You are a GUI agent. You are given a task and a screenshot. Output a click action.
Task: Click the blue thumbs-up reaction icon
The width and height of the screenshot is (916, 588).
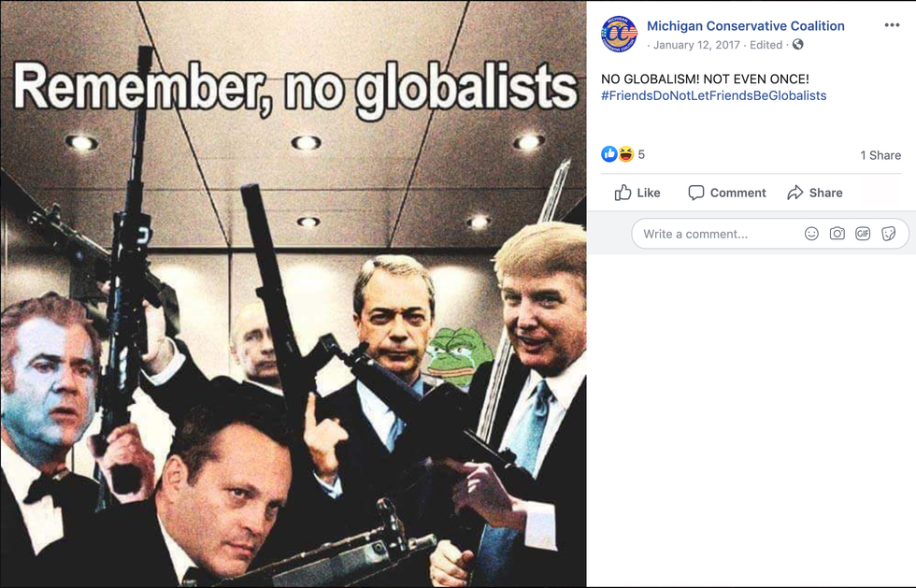tap(609, 154)
